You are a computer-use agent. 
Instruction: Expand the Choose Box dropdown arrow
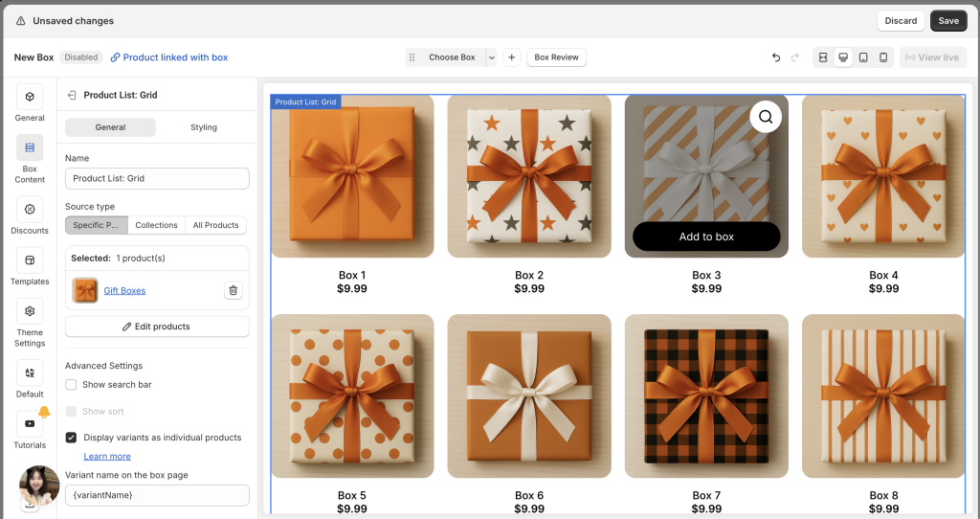click(x=492, y=57)
